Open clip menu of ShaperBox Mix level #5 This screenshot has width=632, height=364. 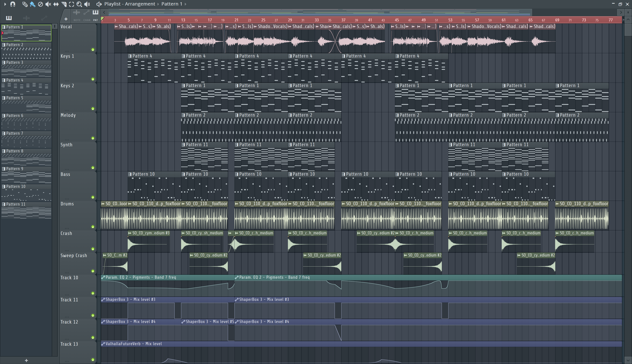pos(183,322)
